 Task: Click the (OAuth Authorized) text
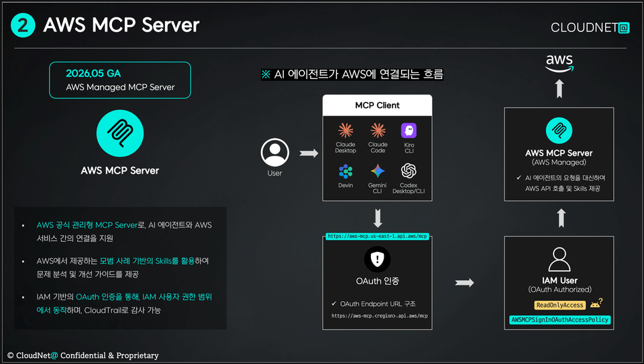click(559, 290)
